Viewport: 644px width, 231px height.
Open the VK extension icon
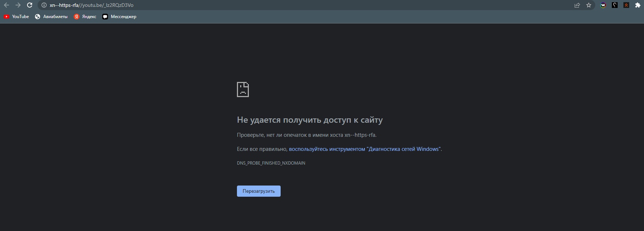603,5
